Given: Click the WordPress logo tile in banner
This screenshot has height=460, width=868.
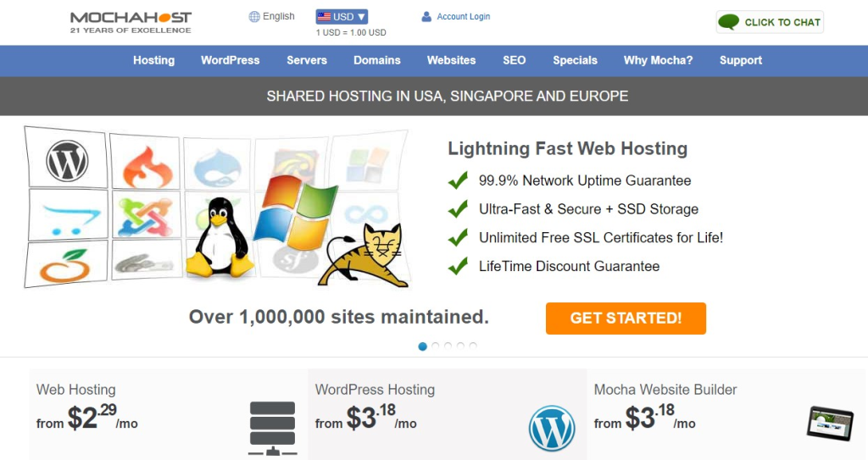Looking at the screenshot, I should (x=67, y=160).
